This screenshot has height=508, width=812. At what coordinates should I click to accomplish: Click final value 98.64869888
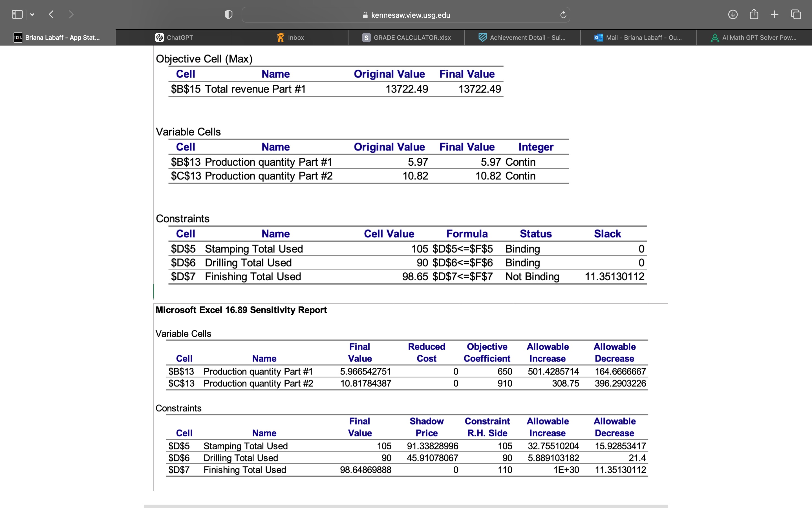click(x=365, y=470)
